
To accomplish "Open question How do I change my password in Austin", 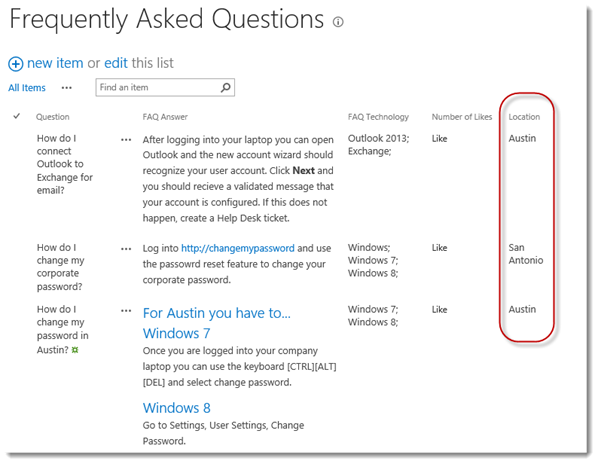I will [63, 329].
